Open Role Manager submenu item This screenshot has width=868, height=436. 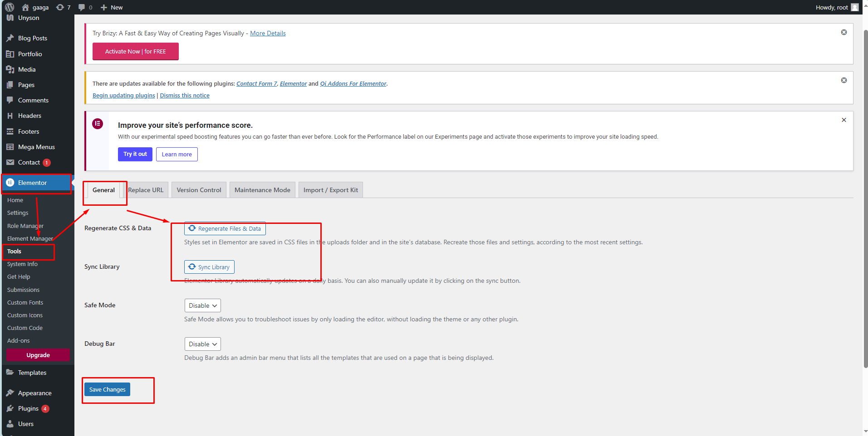25,226
